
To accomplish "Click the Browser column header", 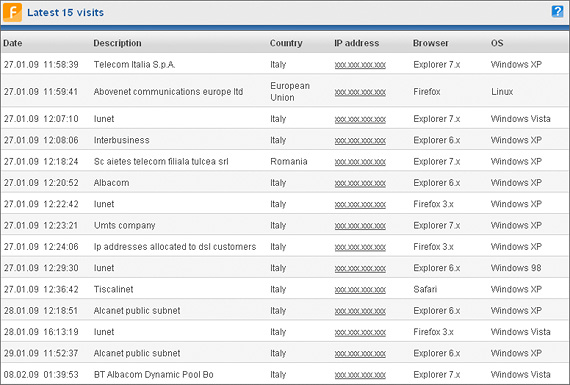I will [x=430, y=43].
